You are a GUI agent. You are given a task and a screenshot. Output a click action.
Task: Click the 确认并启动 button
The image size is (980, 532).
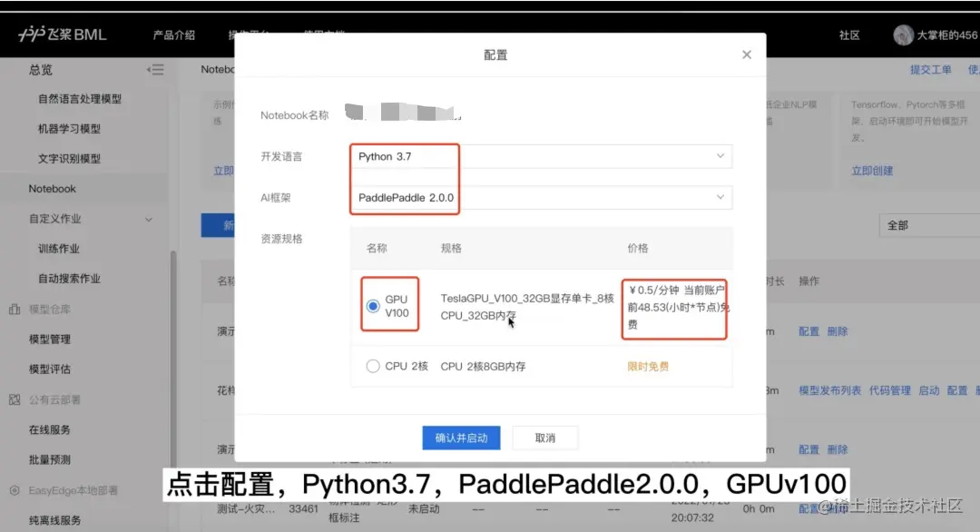click(x=461, y=438)
